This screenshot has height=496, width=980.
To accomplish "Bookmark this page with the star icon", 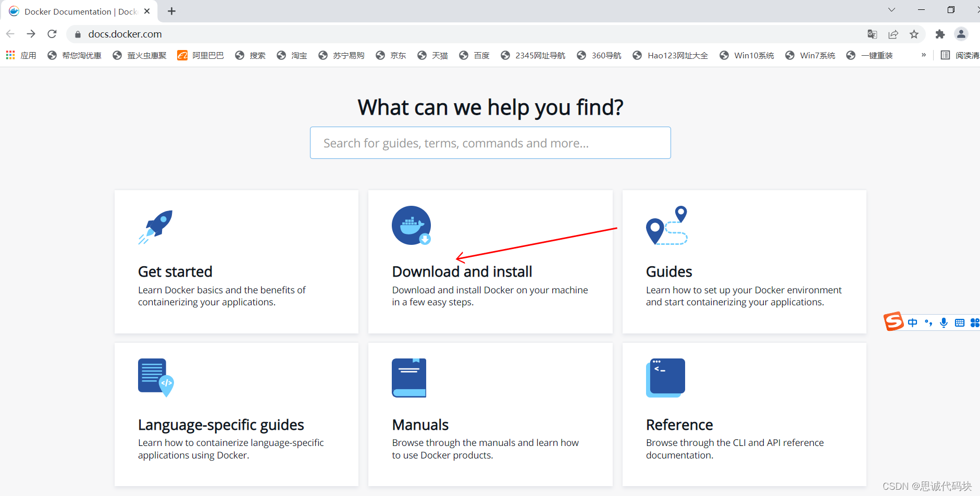I will tap(914, 34).
